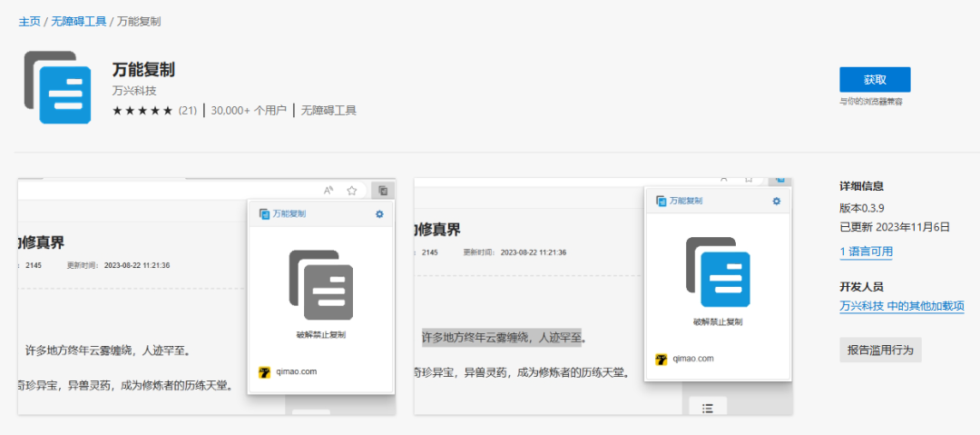This screenshot has width=980, height=435.
Task: Click the favorite star icon in first screenshot
Action: 352,191
